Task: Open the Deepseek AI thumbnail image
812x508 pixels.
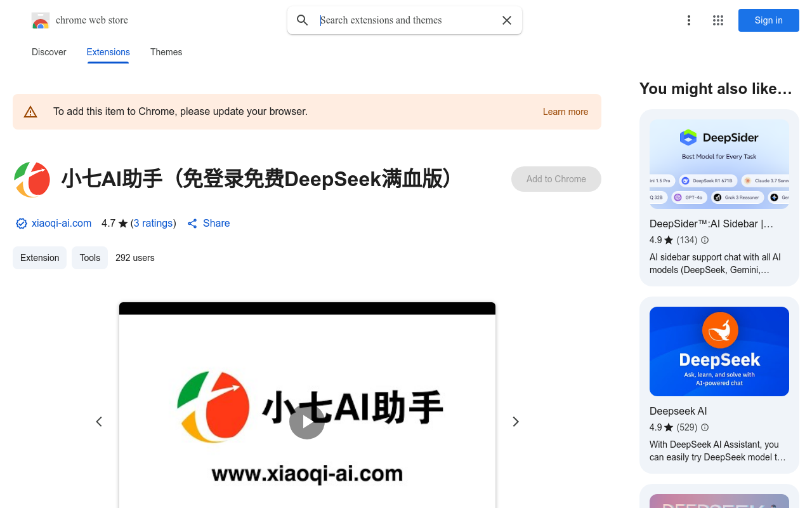Action: (x=719, y=352)
